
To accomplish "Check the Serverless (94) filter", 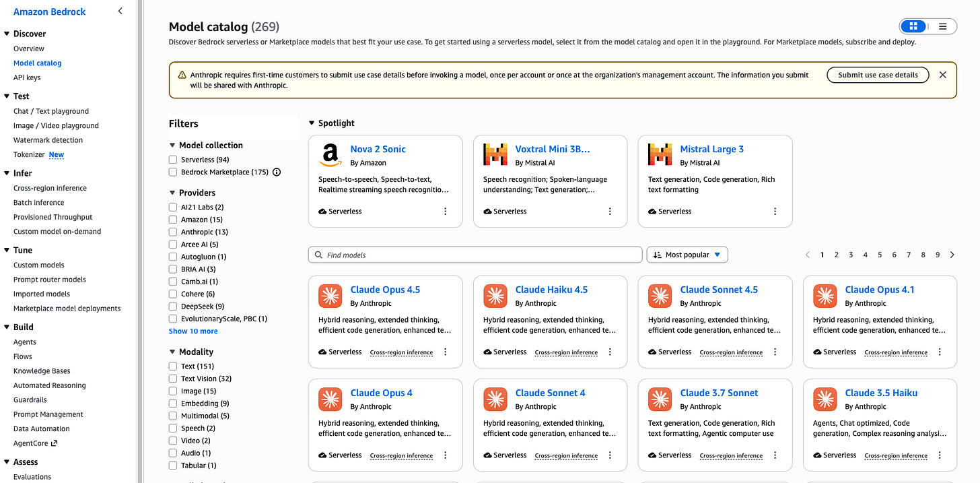I will pyautogui.click(x=173, y=160).
